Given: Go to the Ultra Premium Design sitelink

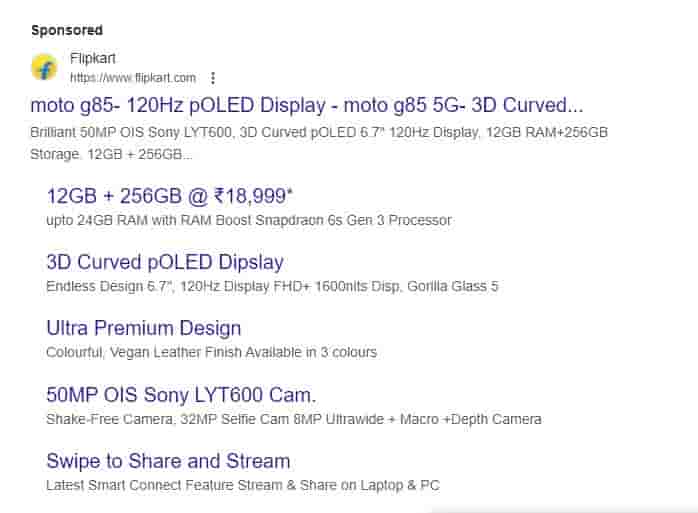Looking at the screenshot, I should click(144, 328).
